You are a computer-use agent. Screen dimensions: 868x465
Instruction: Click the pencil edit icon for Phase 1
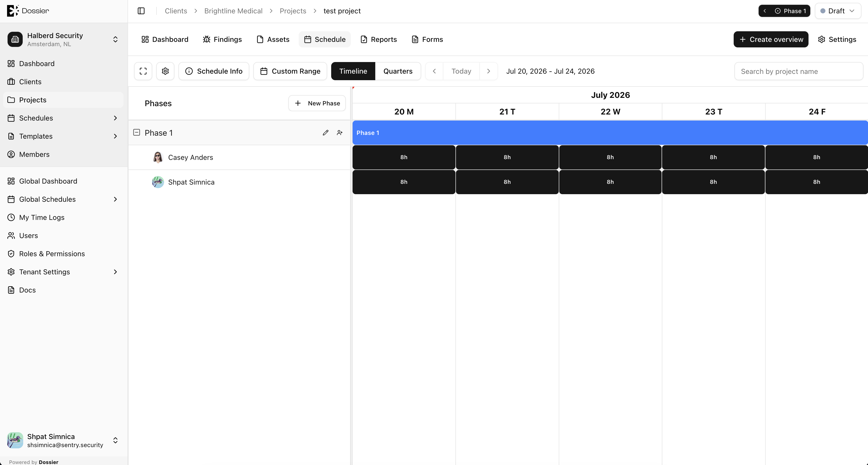click(326, 133)
